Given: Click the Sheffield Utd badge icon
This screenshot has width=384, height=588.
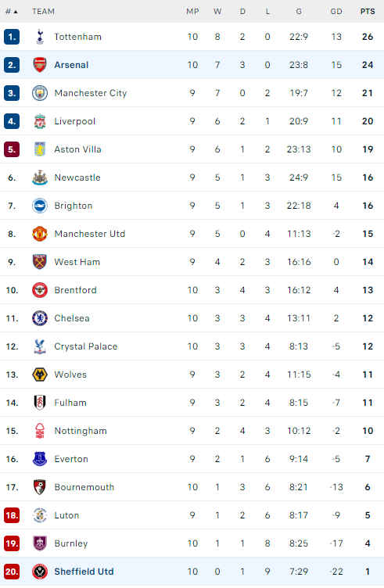Looking at the screenshot, I should (x=40, y=572).
